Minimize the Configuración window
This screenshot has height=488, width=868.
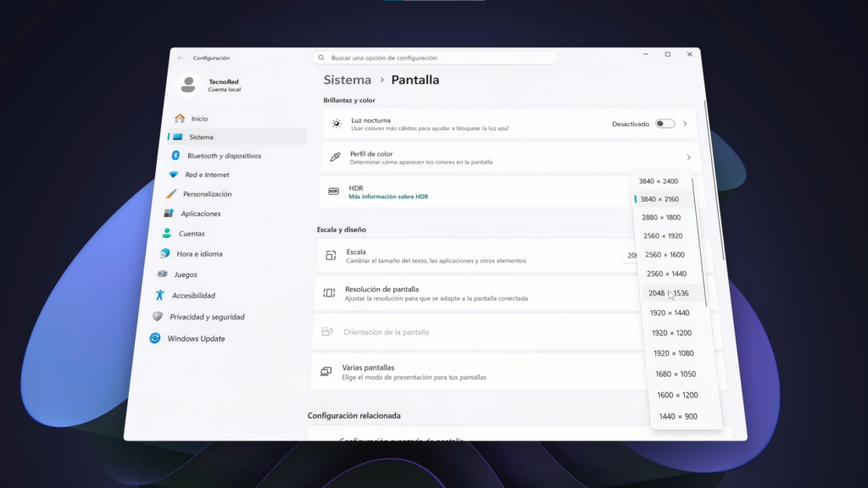645,54
